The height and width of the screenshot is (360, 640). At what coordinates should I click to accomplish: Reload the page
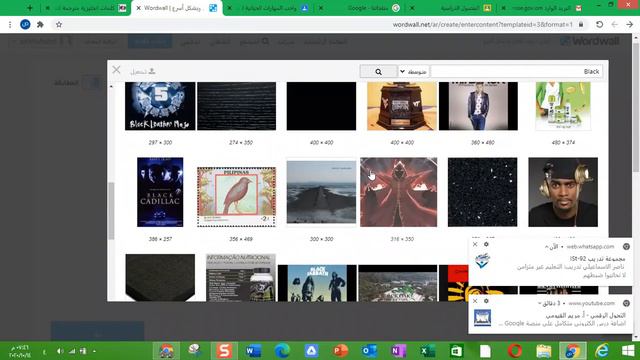[599, 24]
